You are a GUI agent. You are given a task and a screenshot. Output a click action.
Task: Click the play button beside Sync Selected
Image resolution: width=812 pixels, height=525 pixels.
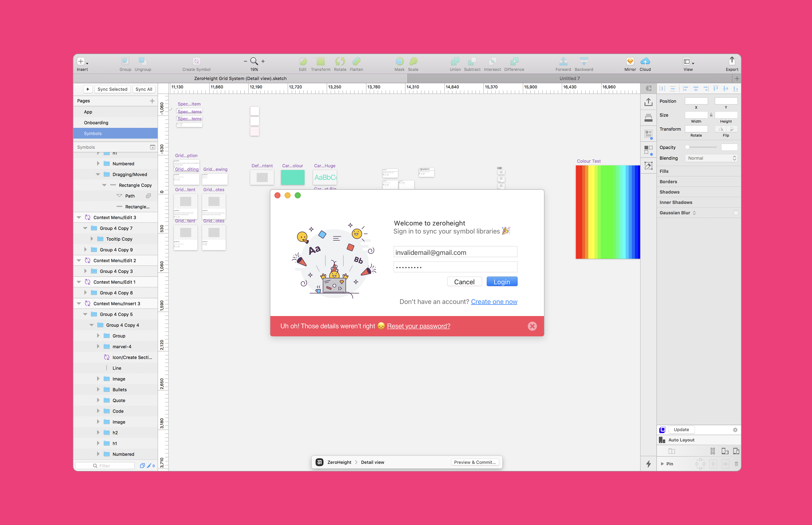pyautogui.click(x=88, y=89)
